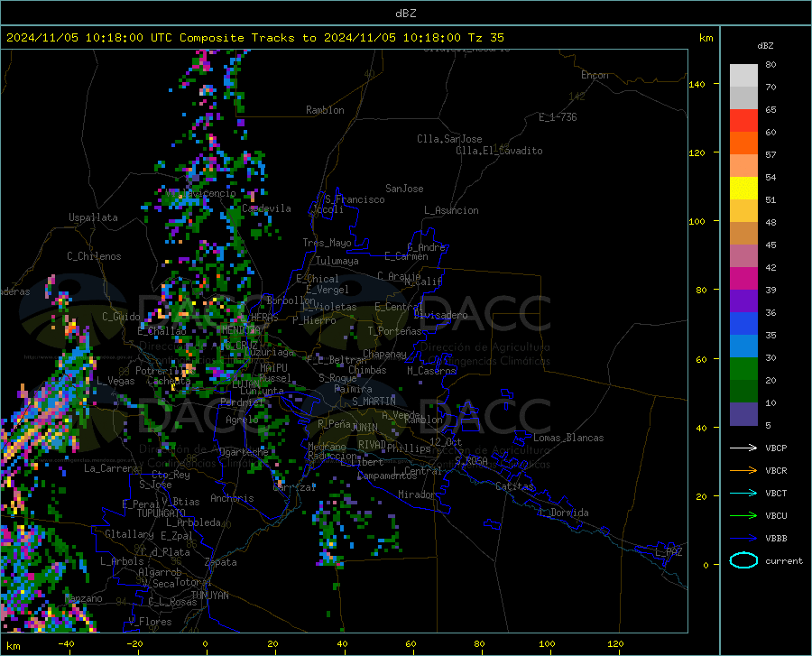Click the 'L_PAZ' map label
812x656 pixels.
coord(669,552)
